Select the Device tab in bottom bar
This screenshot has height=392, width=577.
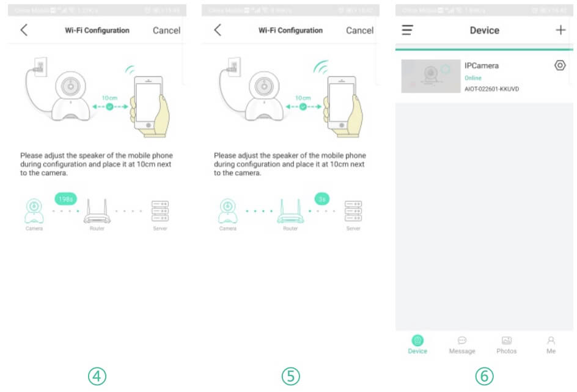[x=417, y=344]
